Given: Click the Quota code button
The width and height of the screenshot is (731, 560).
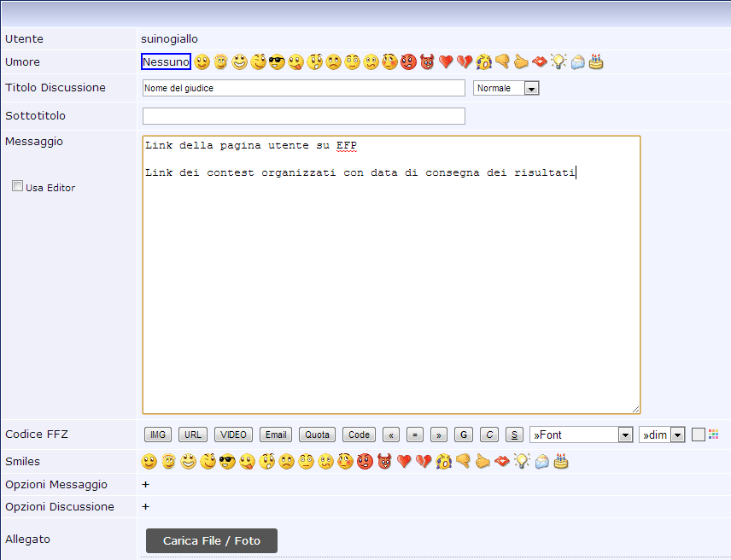Looking at the screenshot, I should 317,435.
